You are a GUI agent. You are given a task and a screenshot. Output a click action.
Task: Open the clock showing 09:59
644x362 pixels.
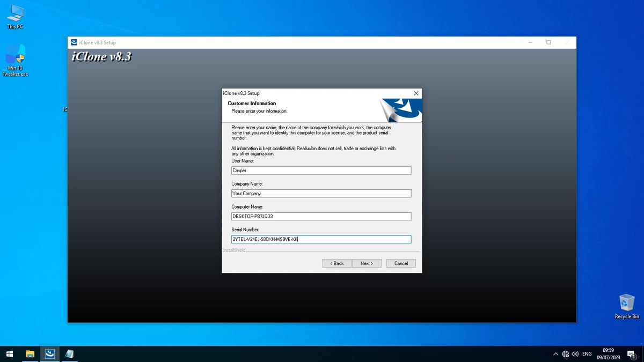(608, 354)
